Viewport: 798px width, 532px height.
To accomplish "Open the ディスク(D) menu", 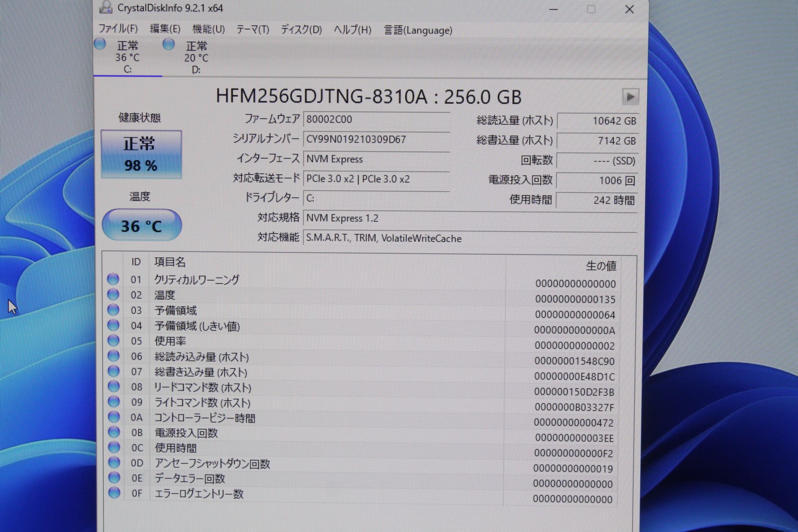I will pyautogui.click(x=301, y=30).
